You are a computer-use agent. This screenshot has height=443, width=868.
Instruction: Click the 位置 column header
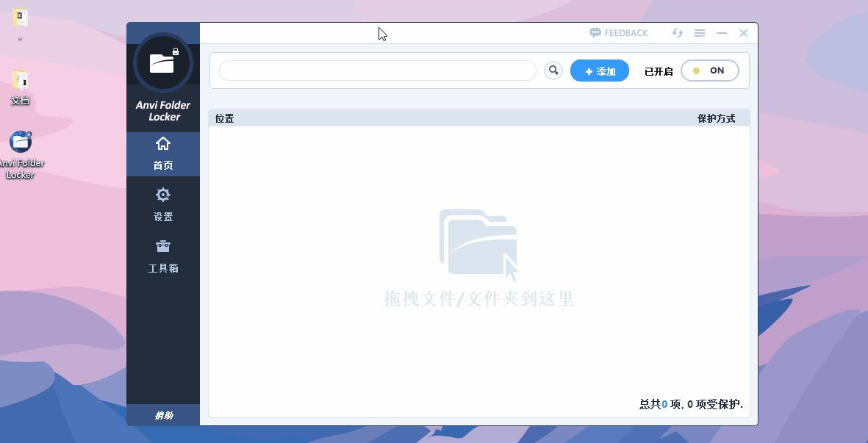(x=224, y=118)
